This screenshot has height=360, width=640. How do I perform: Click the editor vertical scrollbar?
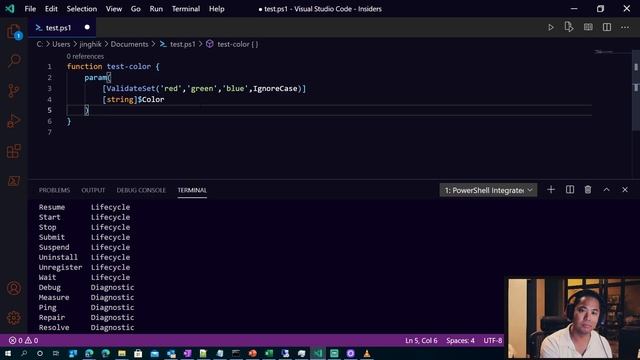636,90
